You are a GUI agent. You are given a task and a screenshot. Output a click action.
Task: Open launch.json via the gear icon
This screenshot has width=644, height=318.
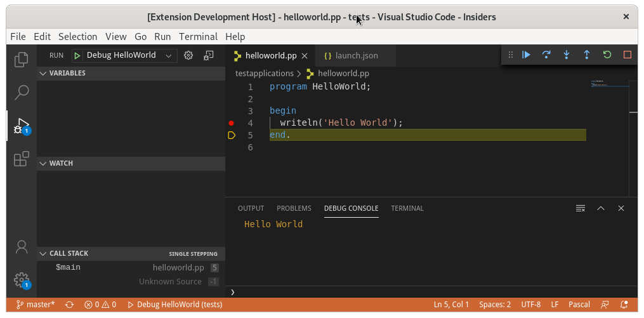(x=188, y=55)
